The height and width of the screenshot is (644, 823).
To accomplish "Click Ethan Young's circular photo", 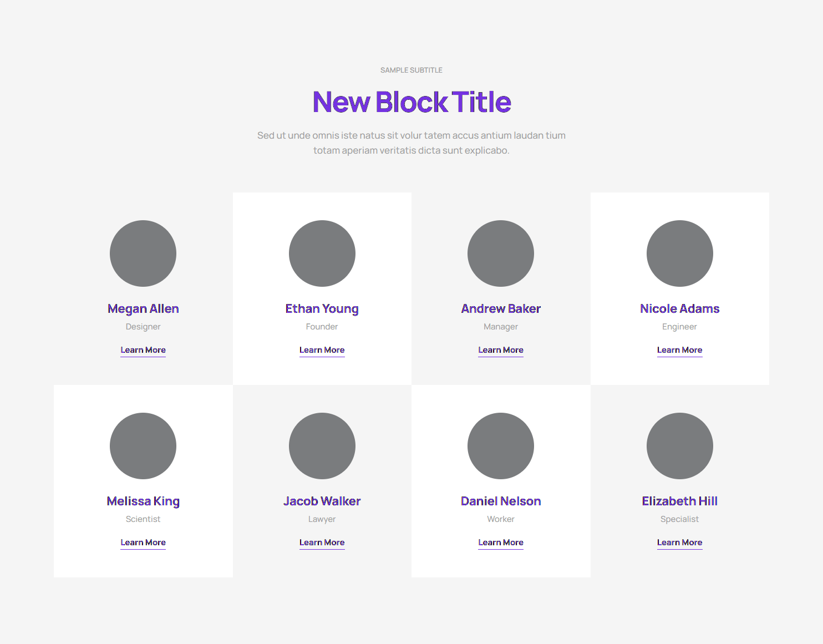I will (322, 253).
